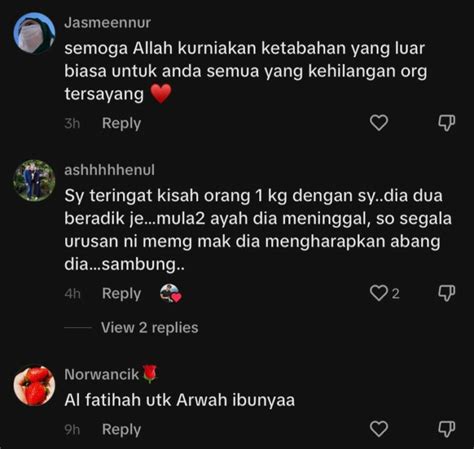The height and width of the screenshot is (449, 474).
Task: Open ashhhhhenul's profile avatar
Action: tap(34, 180)
